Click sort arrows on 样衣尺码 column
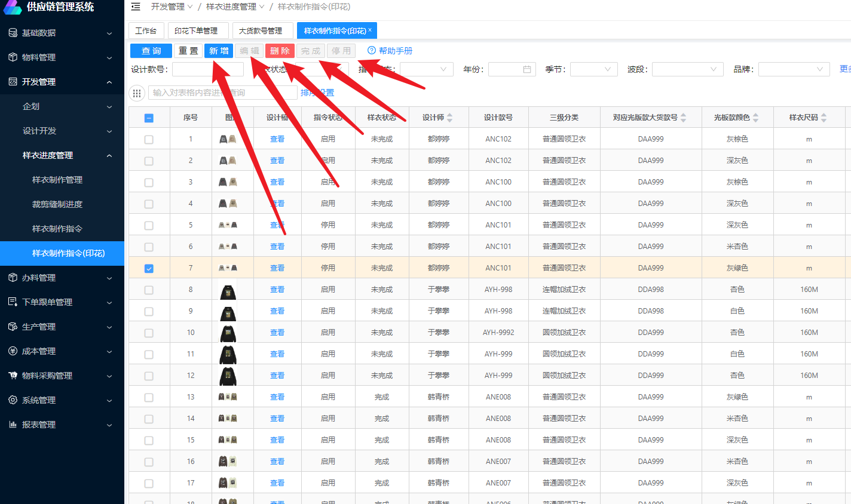Viewport: 851px width, 504px height. click(824, 118)
